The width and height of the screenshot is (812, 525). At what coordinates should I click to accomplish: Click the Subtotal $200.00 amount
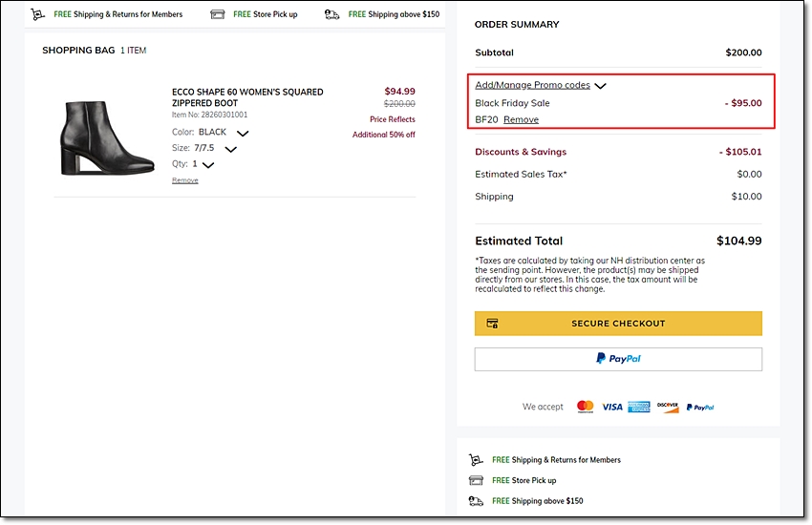(743, 52)
